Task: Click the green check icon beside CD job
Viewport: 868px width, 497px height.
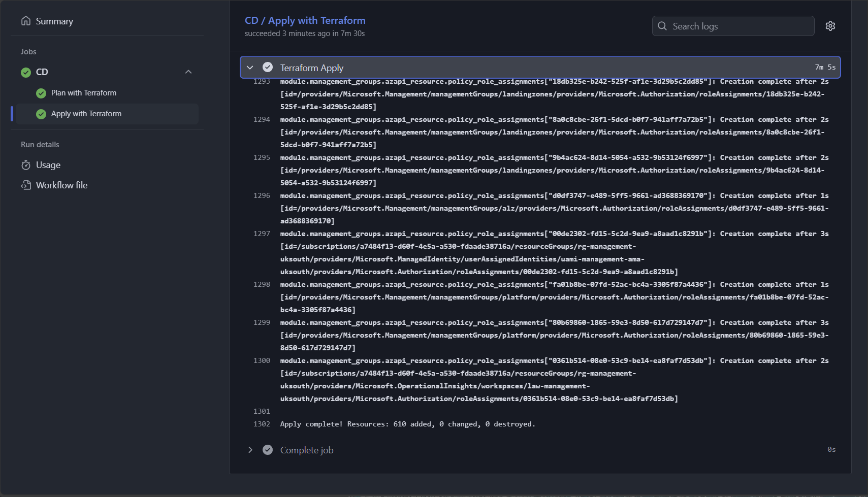Action: (25, 72)
